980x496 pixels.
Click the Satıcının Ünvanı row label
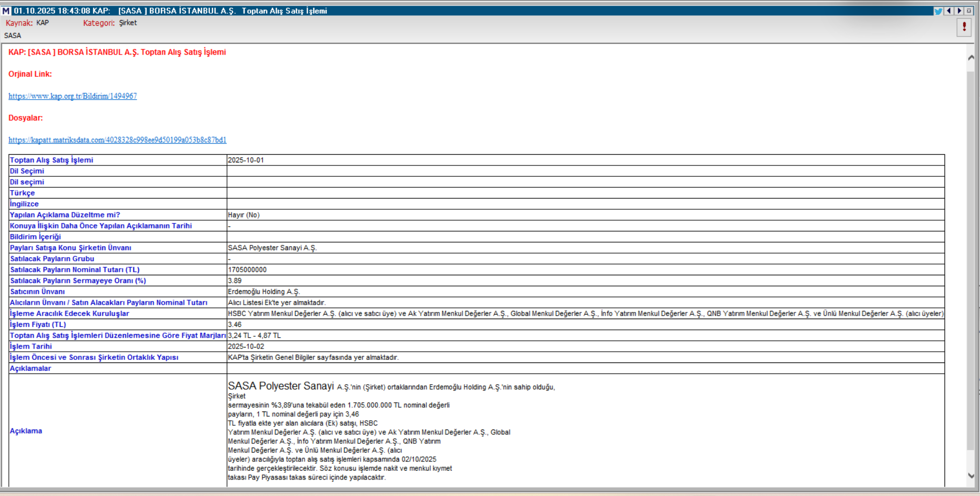pyautogui.click(x=37, y=291)
